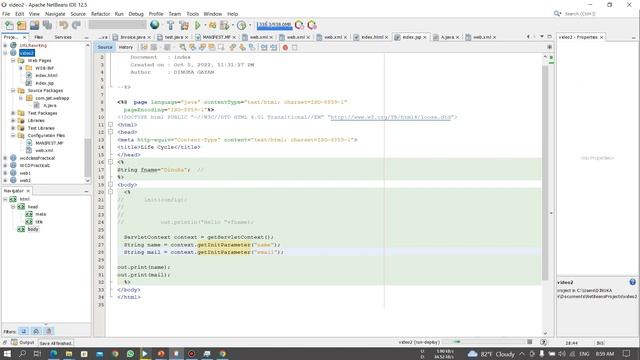Click the editor vertical scrollbar
The image size is (640, 360).
[545, 172]
